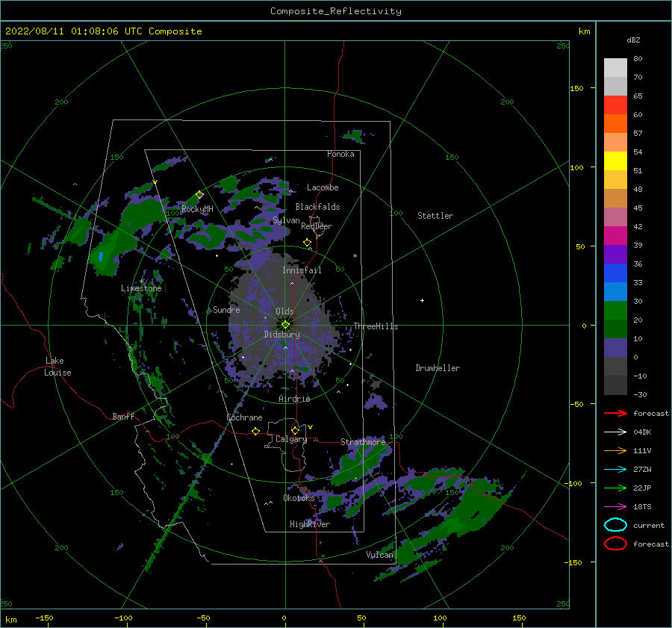Click the Okotoks label

point(299,498)
